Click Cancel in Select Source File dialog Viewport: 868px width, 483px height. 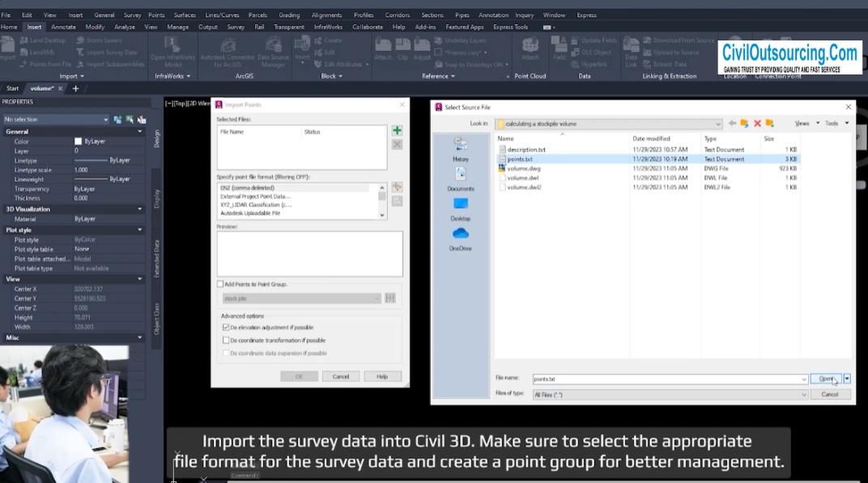point(829,395)
